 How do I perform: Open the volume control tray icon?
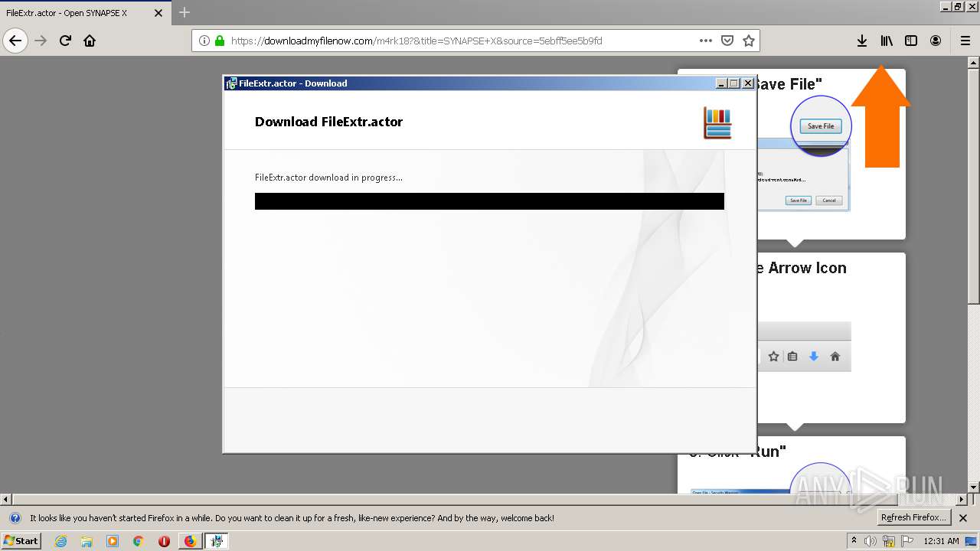coord(871,541)
